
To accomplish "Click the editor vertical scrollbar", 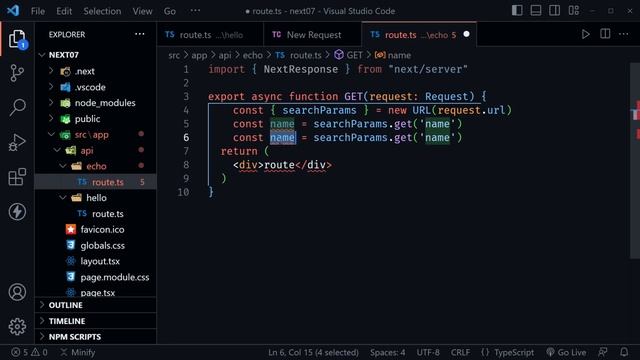I will click(x=634, y=160).
